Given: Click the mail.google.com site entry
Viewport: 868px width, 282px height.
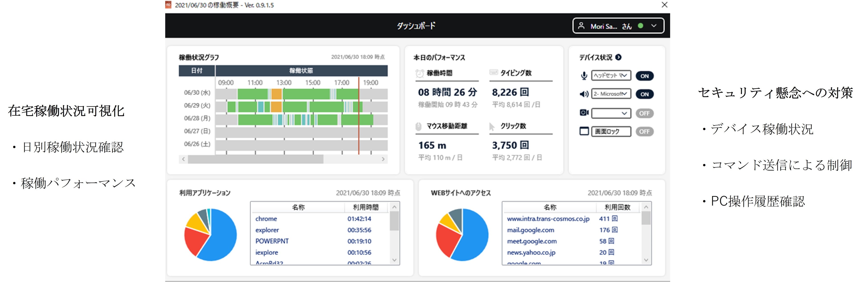Looking at the screenshot, I should tap(530, 230).
